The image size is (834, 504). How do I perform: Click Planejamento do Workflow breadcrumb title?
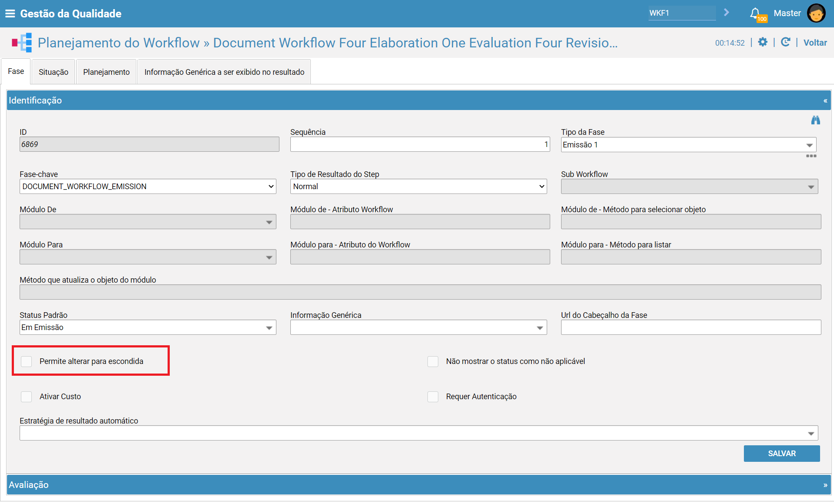pos(119,43)
